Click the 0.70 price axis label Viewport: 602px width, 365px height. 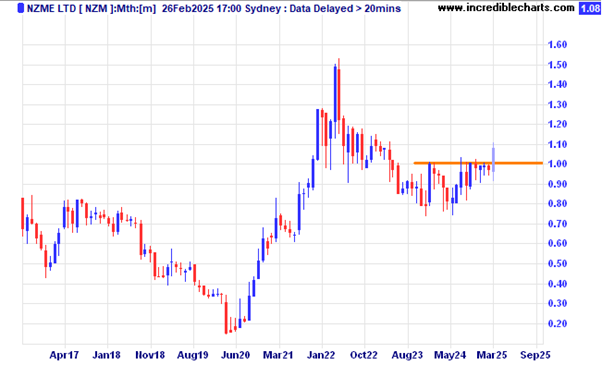click(557, 224)
